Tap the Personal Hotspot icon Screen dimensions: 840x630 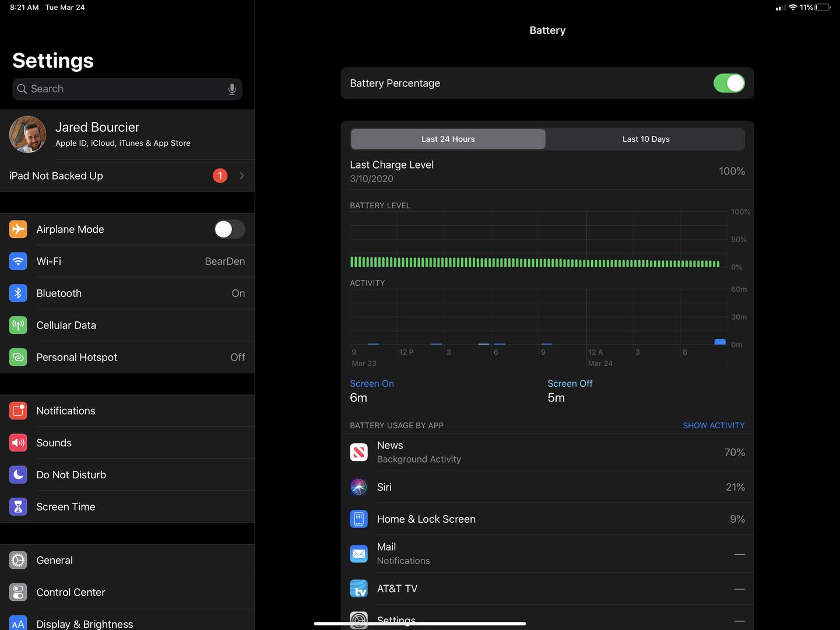(18, 357)
